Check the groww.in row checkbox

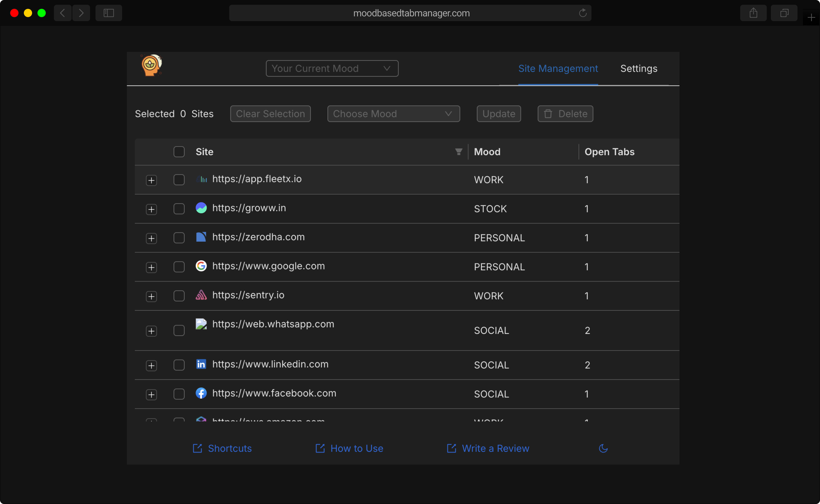pyautogui.click(x=179, y=209)
